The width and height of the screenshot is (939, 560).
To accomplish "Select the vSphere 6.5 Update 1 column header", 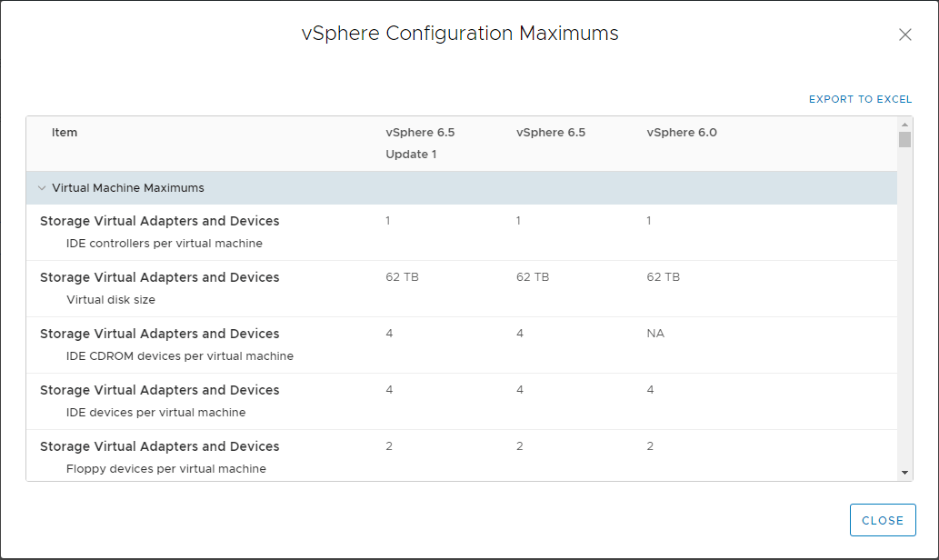I will [420, 143].
